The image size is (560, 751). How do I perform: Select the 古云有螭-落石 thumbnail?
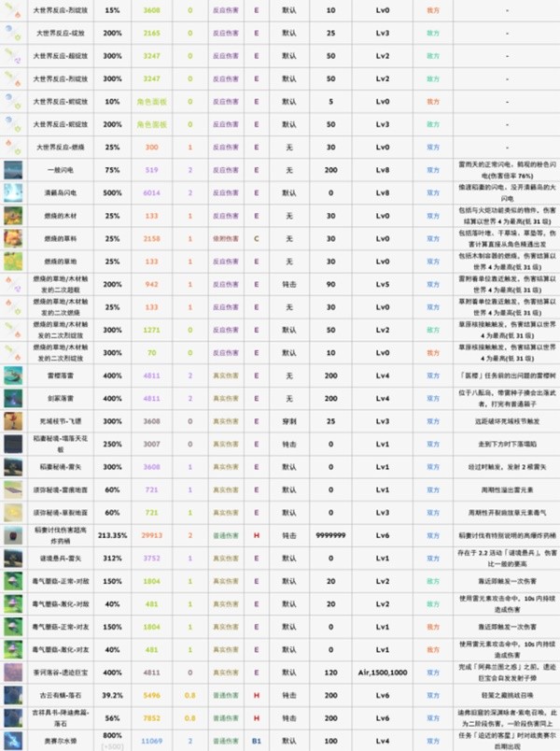coord(13,696)
